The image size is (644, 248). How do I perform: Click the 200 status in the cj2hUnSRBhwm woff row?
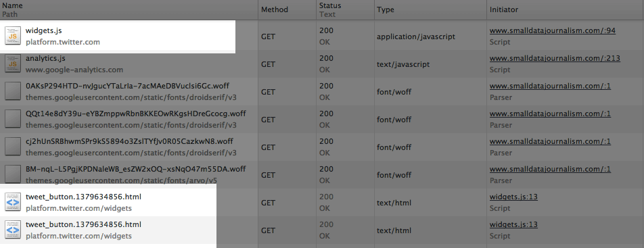click(x=326, y=142)
